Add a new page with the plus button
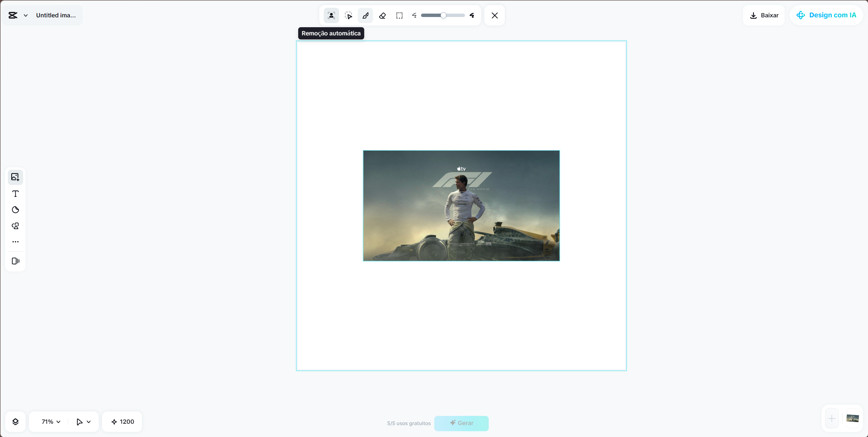 832,418
